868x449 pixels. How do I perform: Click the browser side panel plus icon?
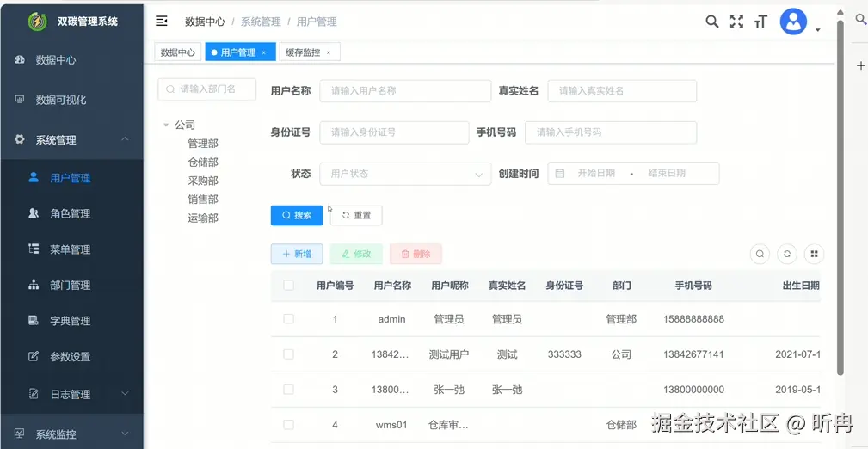coord(860,65)
